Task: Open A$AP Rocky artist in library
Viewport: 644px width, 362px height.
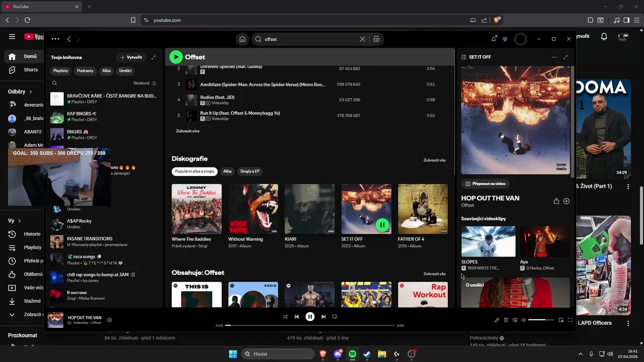Action: click(104, 224)
